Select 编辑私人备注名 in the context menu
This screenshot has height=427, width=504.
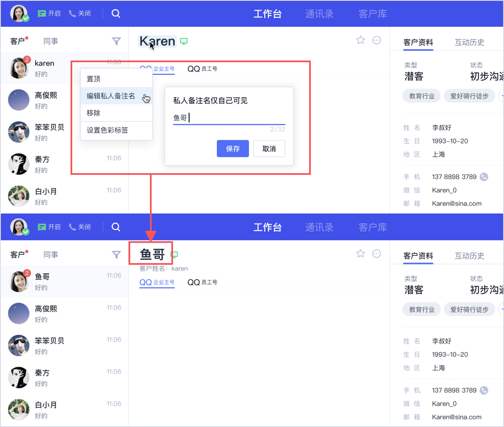click(116, 96)
